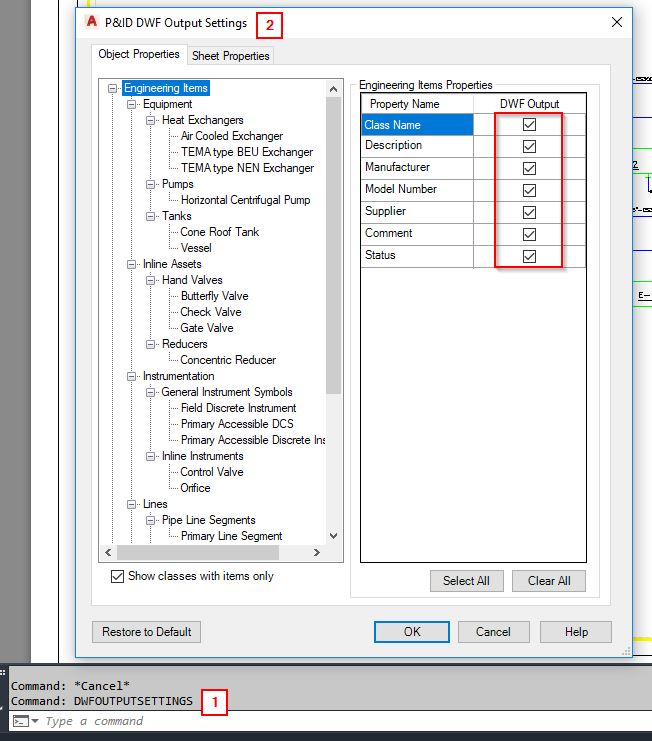Click the AutoCAD logo icon in dialog title

[x=91, y=22]
